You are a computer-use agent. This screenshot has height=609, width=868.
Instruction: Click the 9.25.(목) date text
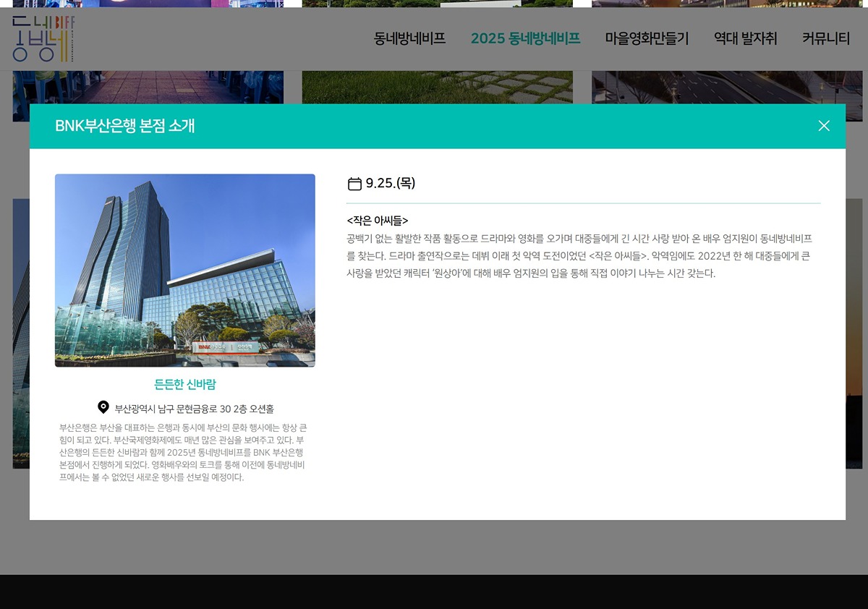coord(391,183)
